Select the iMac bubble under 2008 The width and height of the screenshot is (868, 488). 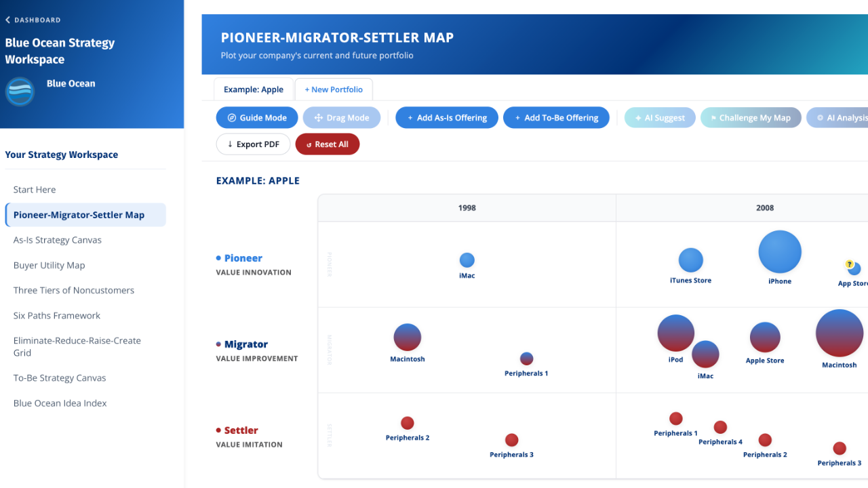(705, 354)
